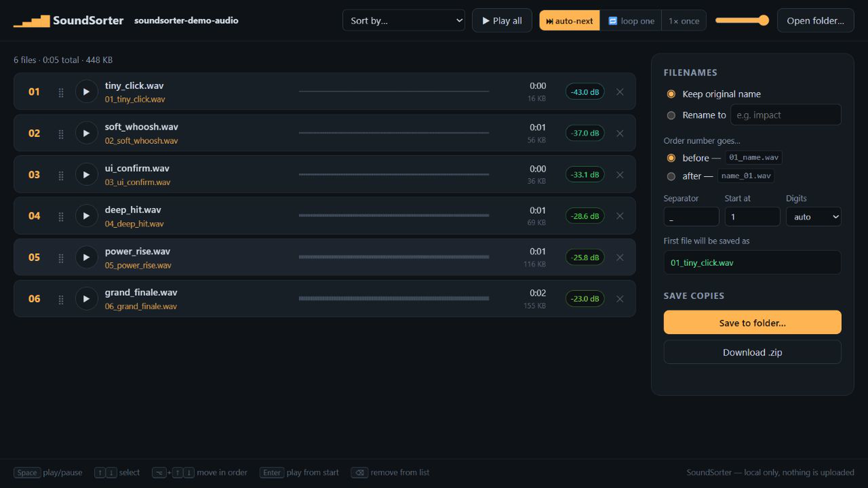Click drag handle for tiny_click.wav
The width and height of the screenshot is (868, 488).
pos(61,92)
